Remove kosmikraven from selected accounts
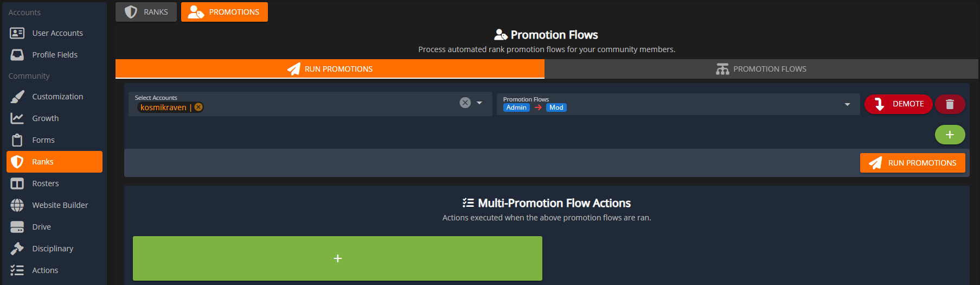980x285 pixels. click(198, 107)
